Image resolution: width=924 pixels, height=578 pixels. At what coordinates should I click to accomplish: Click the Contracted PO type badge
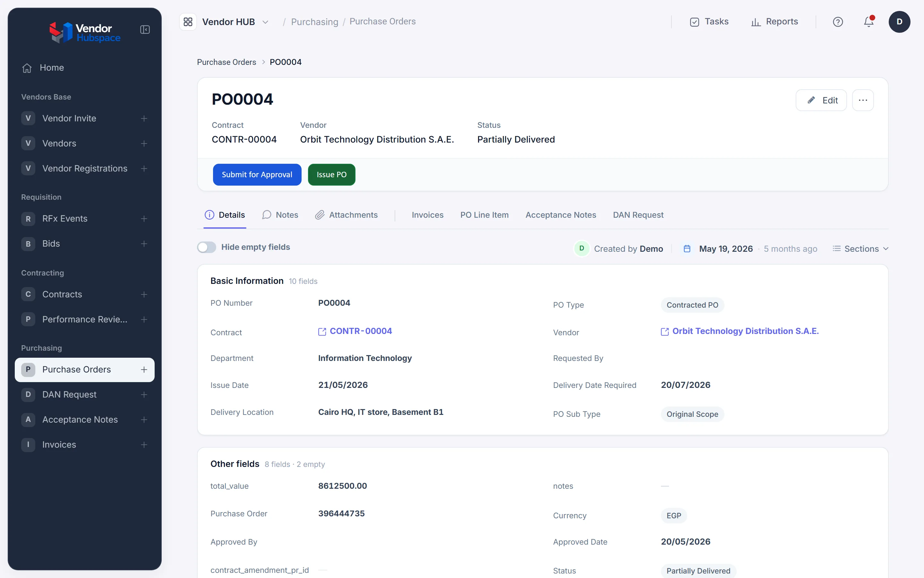(x=692, y=305)
